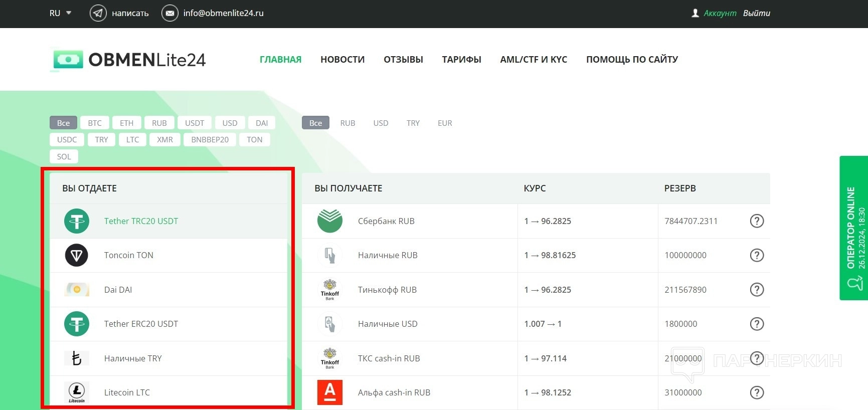Click the Tinkoff logo beside Тинькофф RUB
Image resolution: width=868 pixels, height=410 pixels.
point(330,290)
